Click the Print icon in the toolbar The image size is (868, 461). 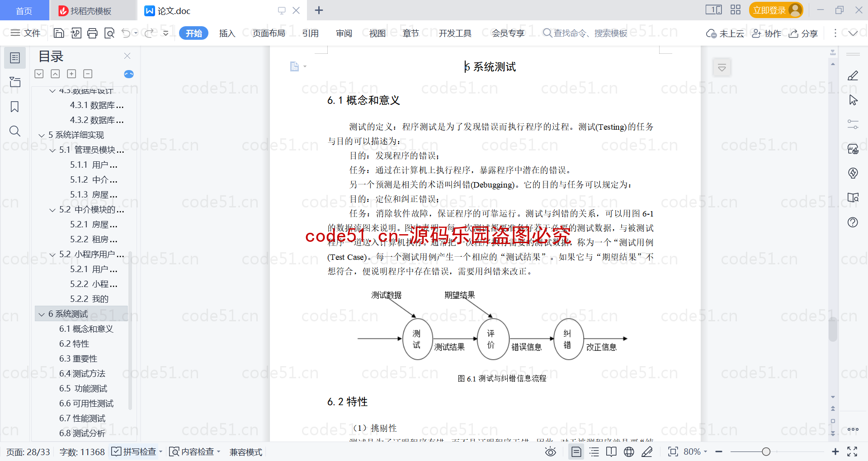[x=92, y=33]
